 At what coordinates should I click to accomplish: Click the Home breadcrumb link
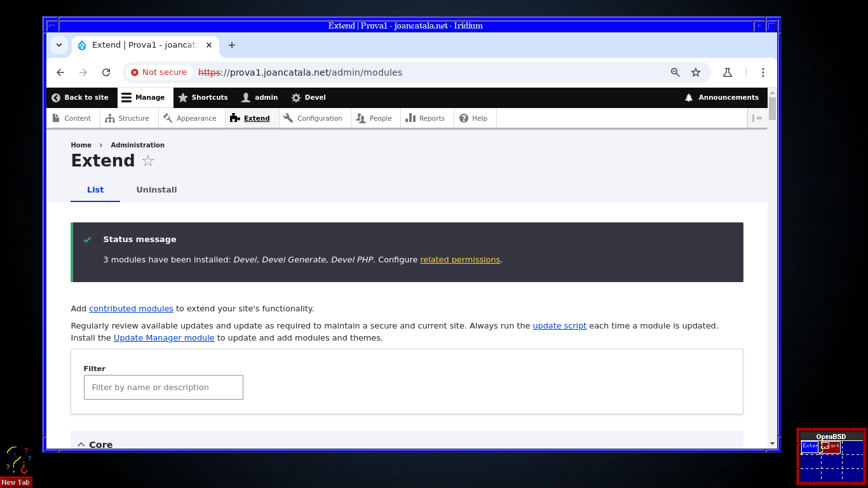pyautogui.click(x=81, y=145)
